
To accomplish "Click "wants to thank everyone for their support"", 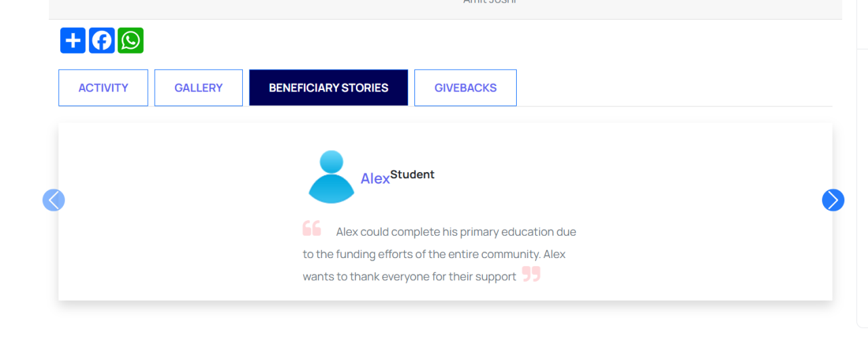I will [410, 276].
